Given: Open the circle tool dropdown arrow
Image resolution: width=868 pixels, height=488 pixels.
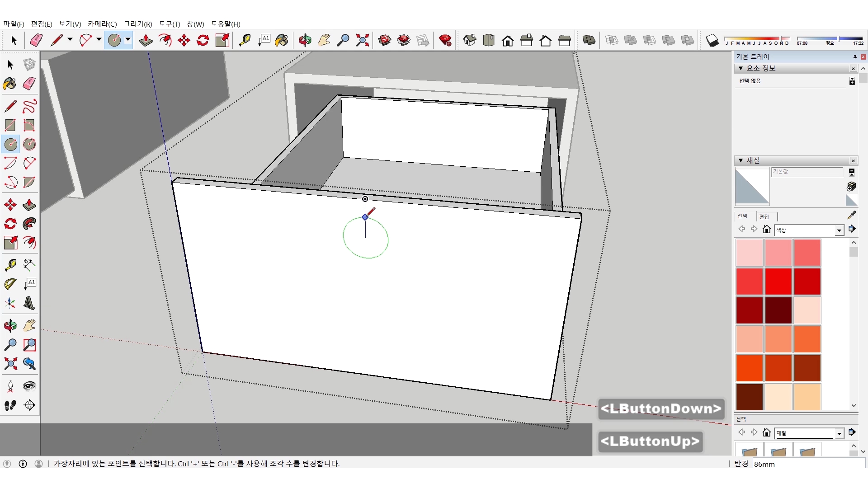Looking at the screenshot, I should click(x=128, y=40).
